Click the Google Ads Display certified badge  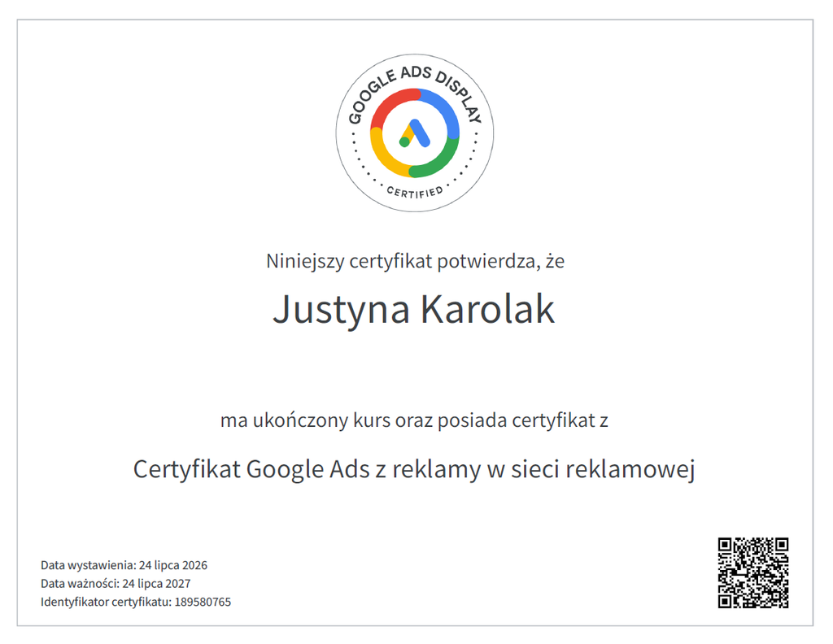pyautogui.click(x=414, y=133)
